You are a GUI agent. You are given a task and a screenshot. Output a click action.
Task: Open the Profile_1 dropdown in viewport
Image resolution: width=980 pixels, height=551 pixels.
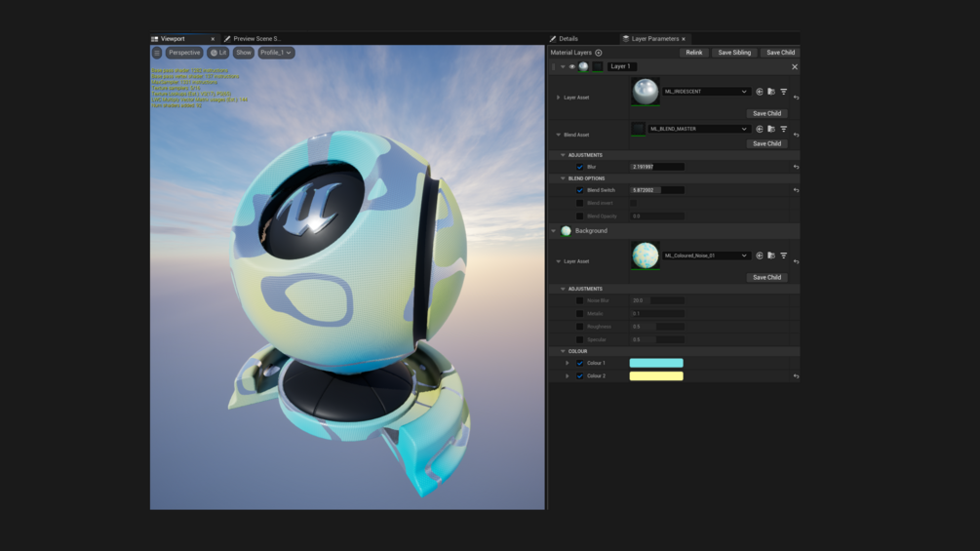tap(276, 53)
